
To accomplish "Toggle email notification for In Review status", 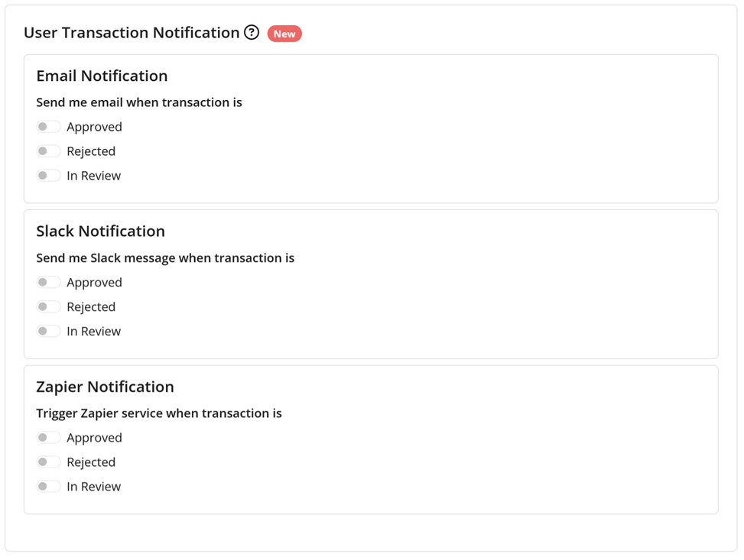I will tap(48, 175).
